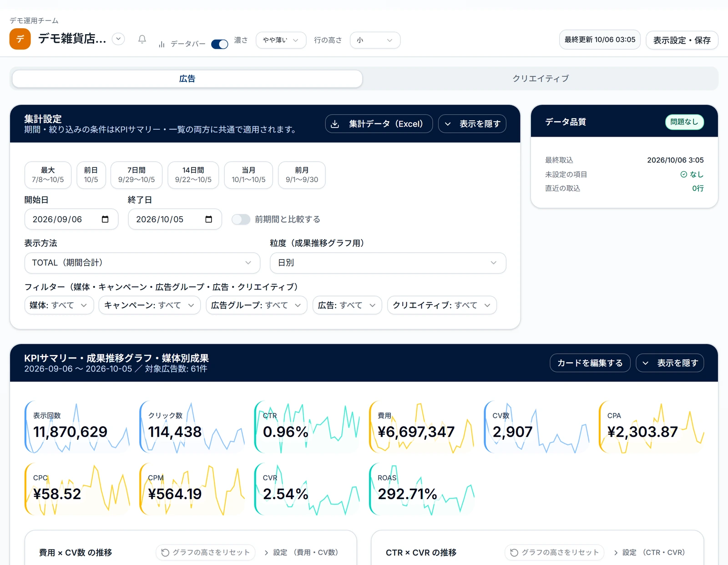Screen dimensions: 728x565
Task: Open the notification bell
Action: tap(142, 40)
